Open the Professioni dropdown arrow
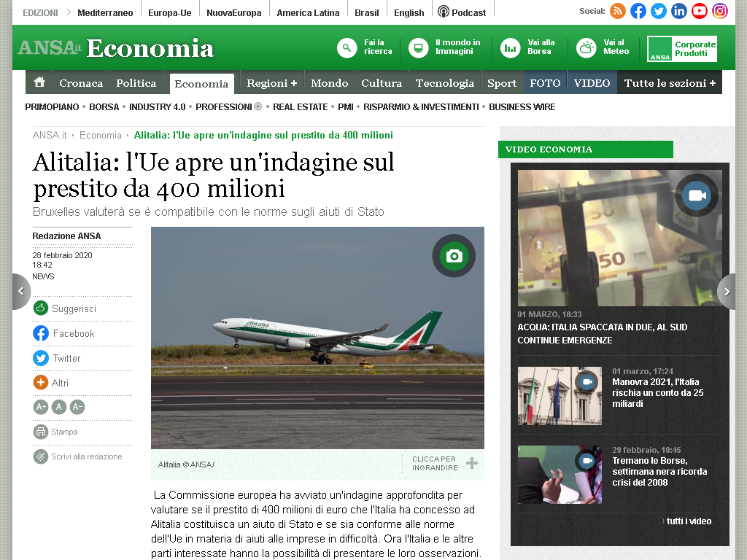The height and width of the screenshot is (560, 747). click(x=258, y=106)
